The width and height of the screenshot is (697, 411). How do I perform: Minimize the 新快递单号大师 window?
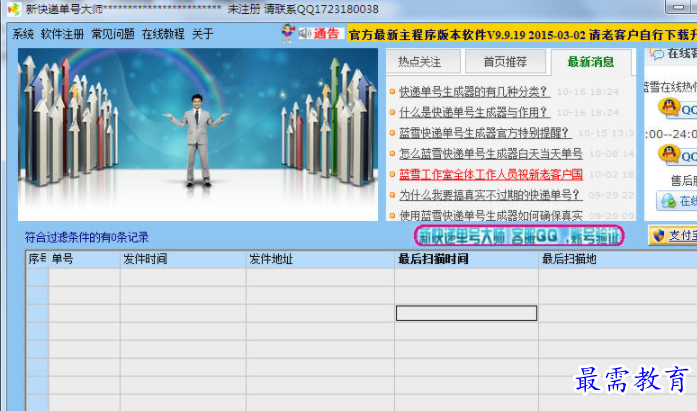point(678,6)
